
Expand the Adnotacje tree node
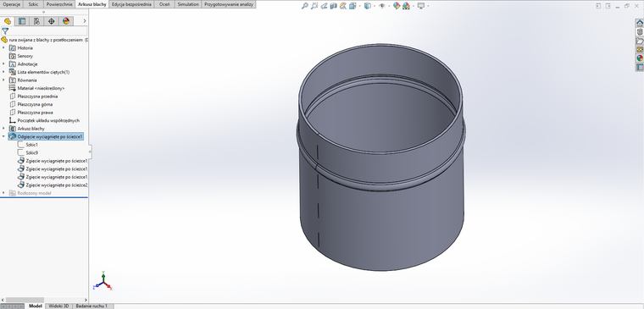[3, 64]
